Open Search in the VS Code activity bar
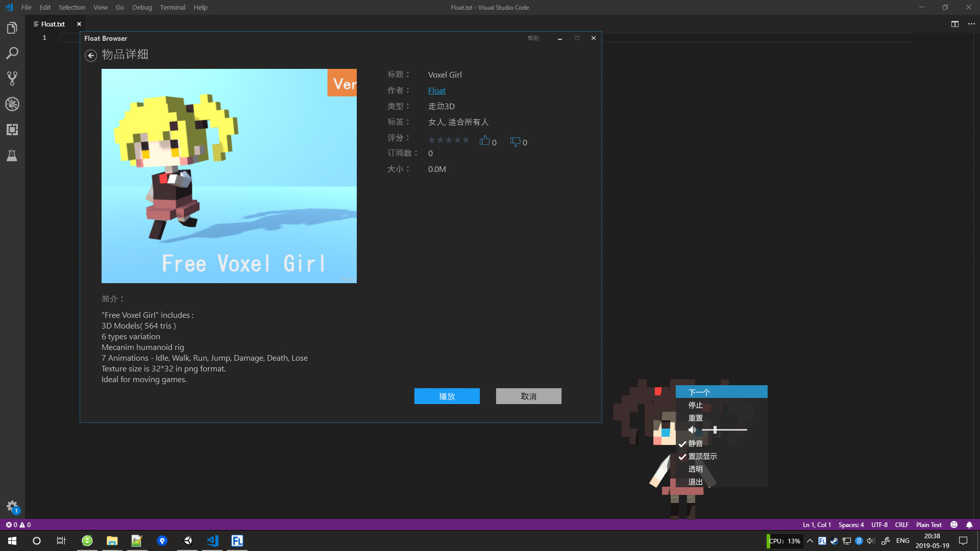 [12, 53]
